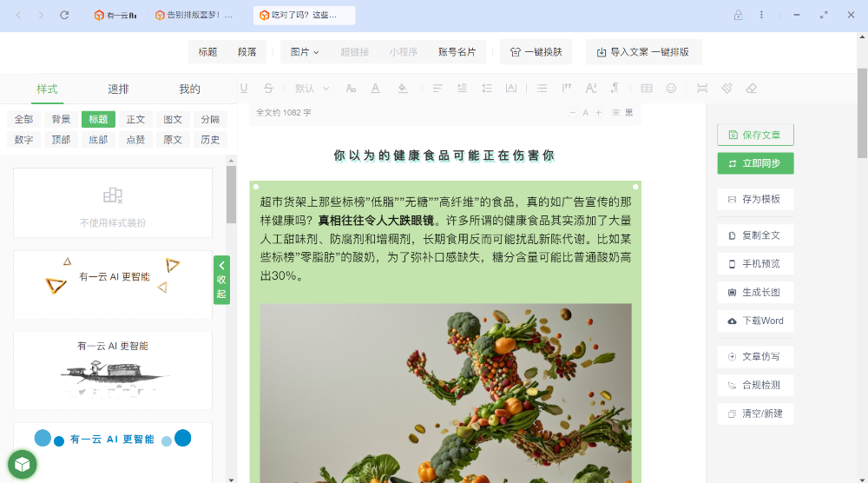Click the 账号名片 toolbar item

[457, 52]
